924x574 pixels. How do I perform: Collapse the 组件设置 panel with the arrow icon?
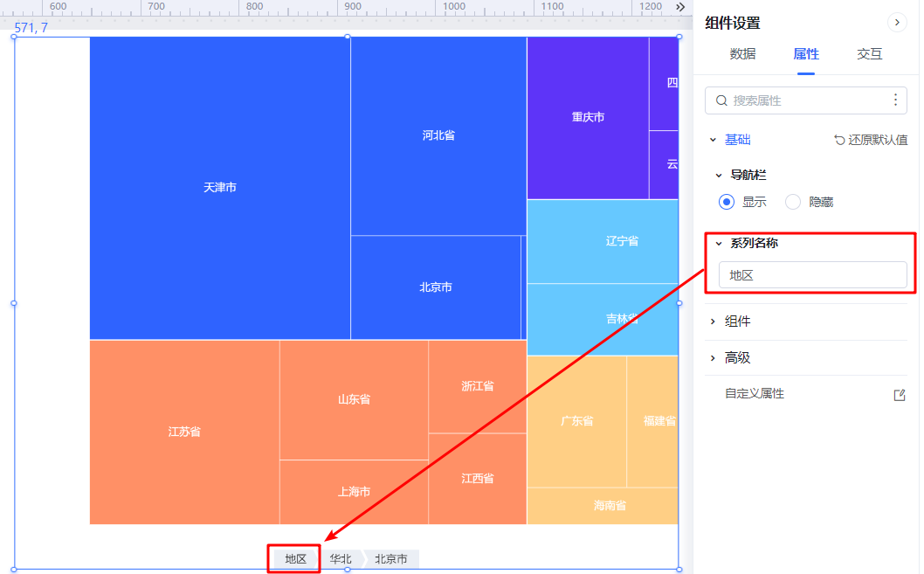(896, 23)
